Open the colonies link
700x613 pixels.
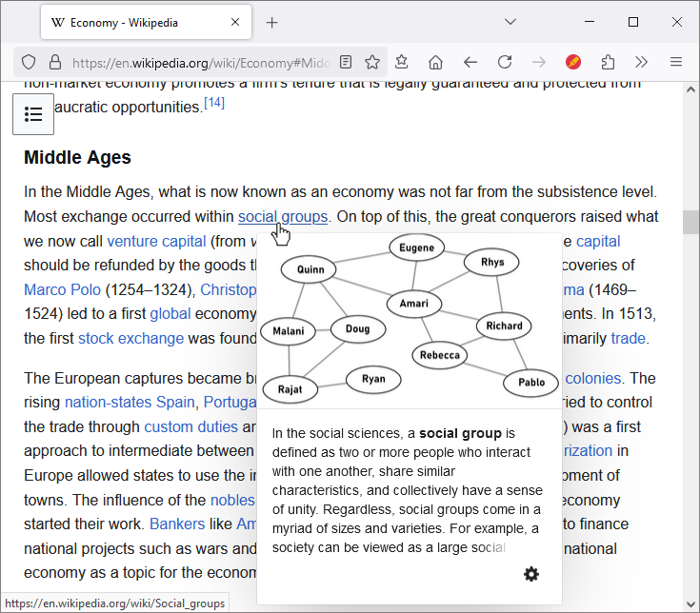point(593,378)
